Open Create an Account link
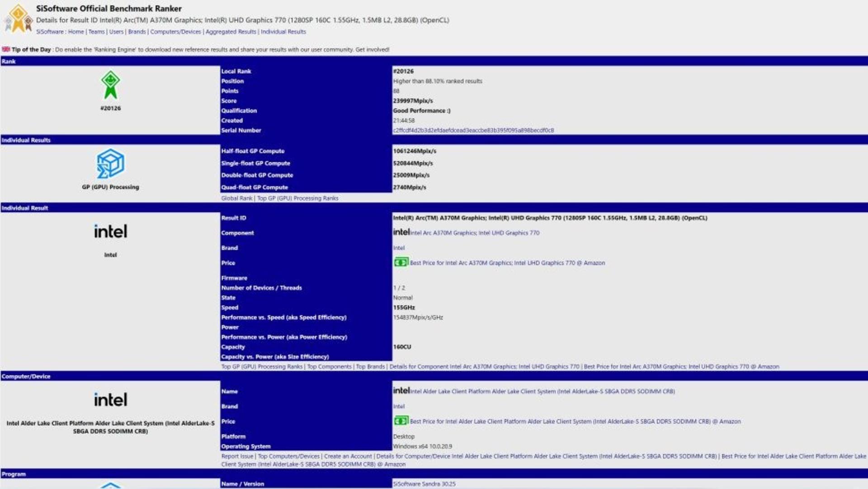 tap(348, 456)
